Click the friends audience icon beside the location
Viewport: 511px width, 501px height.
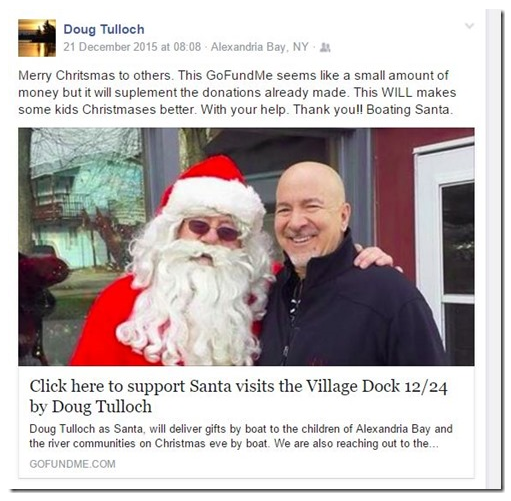[325, 48]
